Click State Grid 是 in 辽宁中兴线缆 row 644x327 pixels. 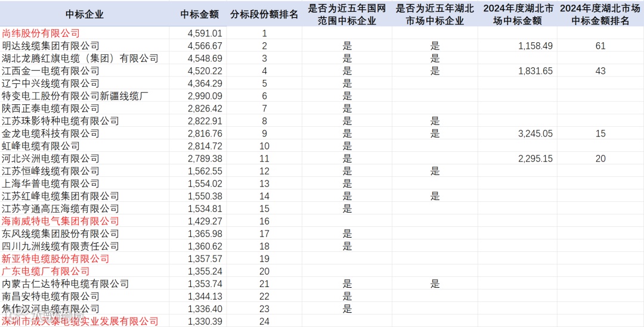click(348, 83)
